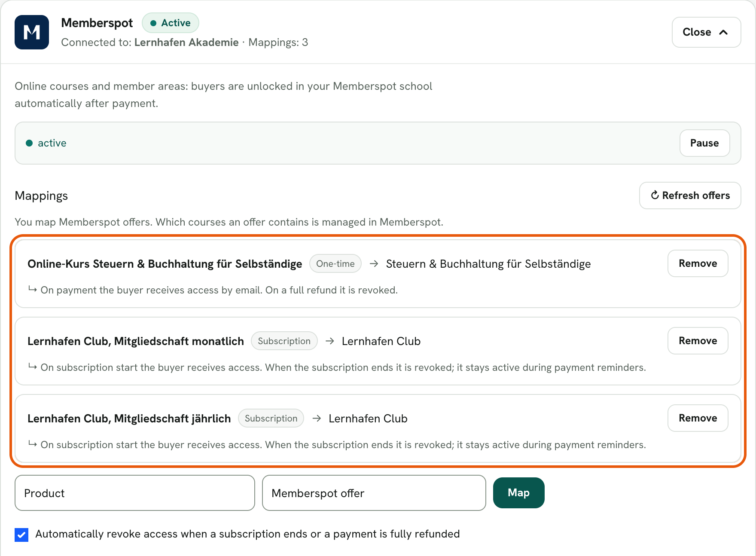Select the Lernhafen Akademie connected name
Image resolution: width=756 pixels, height=556 pixels.
[x=186, y=42]
